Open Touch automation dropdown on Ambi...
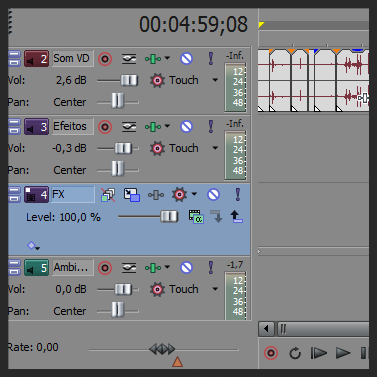 (x=215, y=289)
